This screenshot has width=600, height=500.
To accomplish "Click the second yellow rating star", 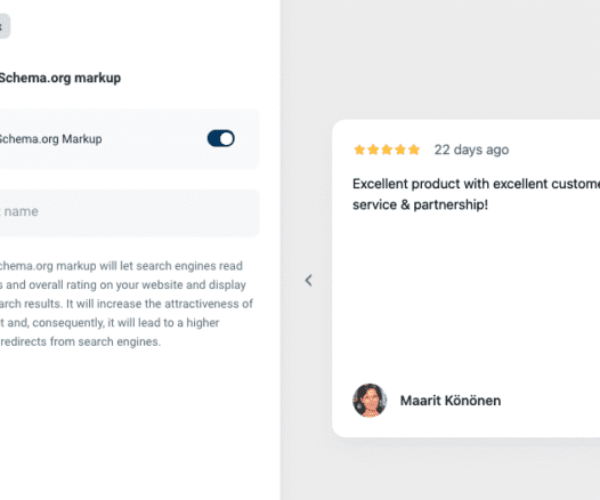I will (x=373, y=150).
